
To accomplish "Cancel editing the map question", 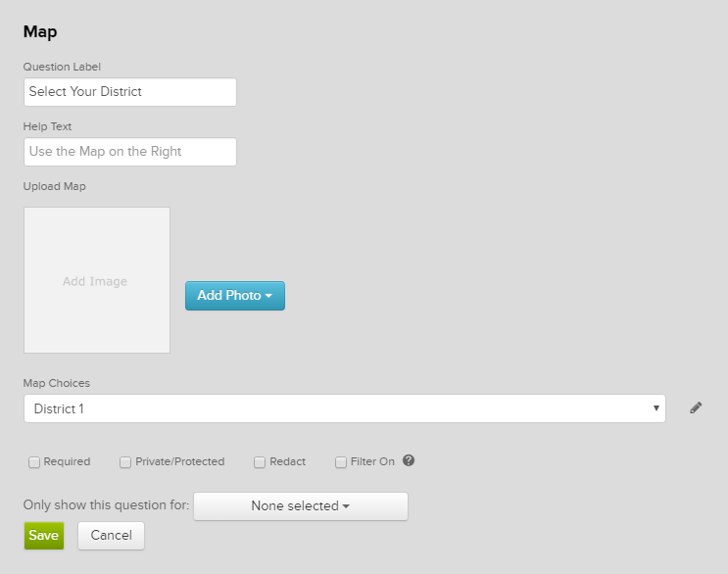I will (111, 536).
